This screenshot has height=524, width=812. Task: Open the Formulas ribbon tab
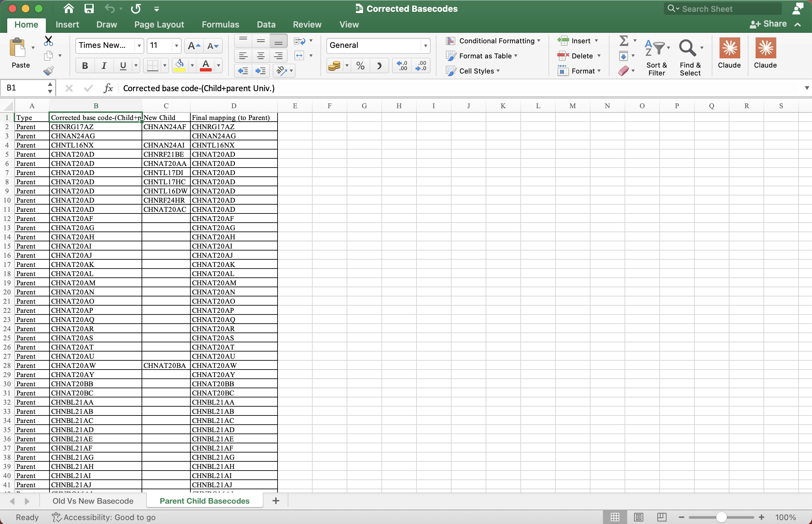(220, 25)
